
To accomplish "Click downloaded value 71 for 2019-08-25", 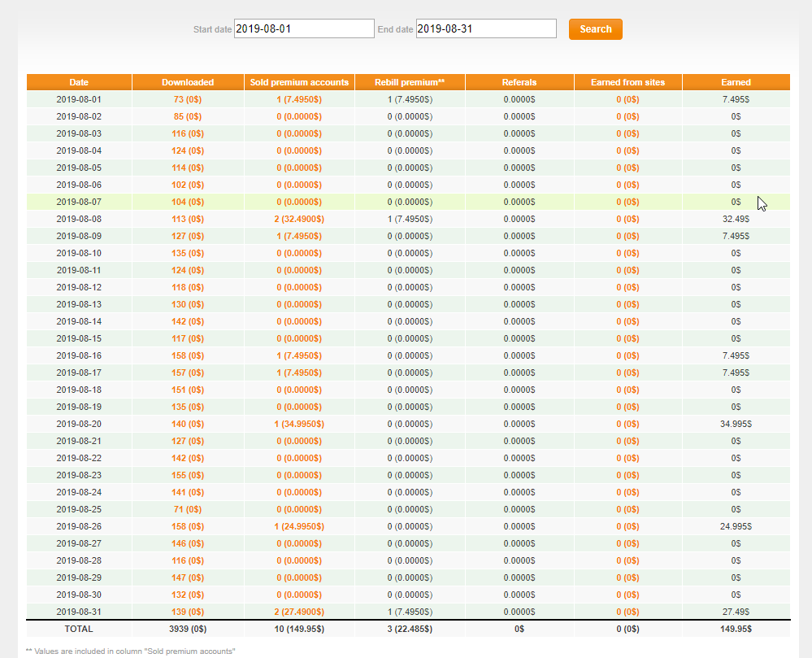I will [188, 509].
